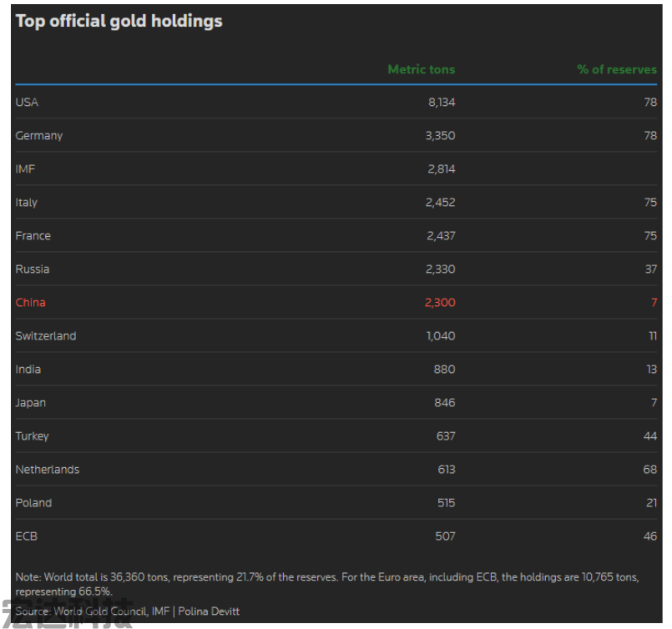
Task: Select the Switzerland row label
Action: click(45, 335)
